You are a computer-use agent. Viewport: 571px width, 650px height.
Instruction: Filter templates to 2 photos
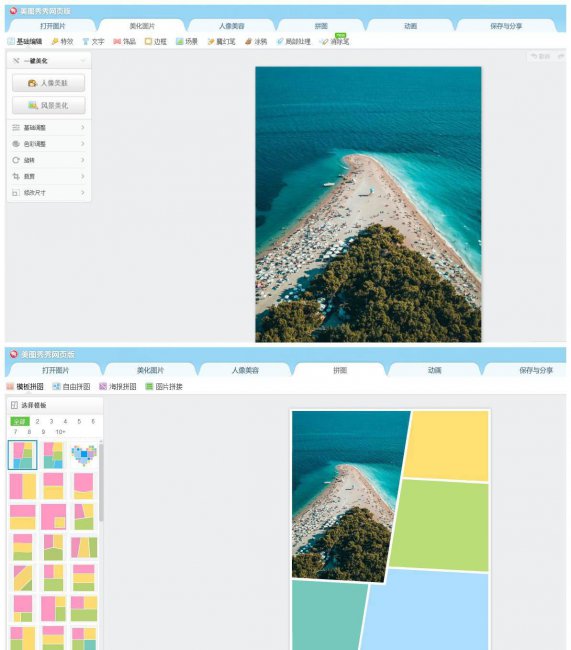(37, 421)
